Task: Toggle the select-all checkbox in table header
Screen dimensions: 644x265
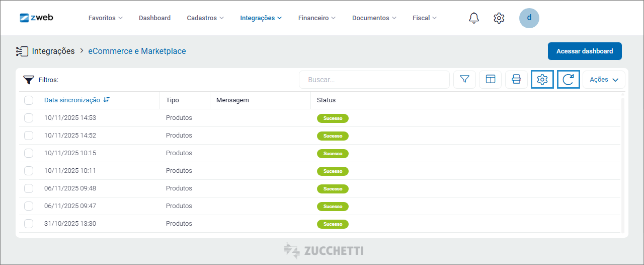Action: [x=29, y=100]
